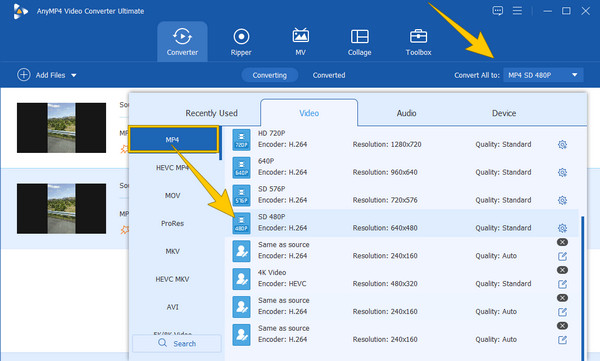The height and width of the screenshot is (361, 600).
Task: Open the feedback chat icon in title bar
Action: (x=497, y=11)
